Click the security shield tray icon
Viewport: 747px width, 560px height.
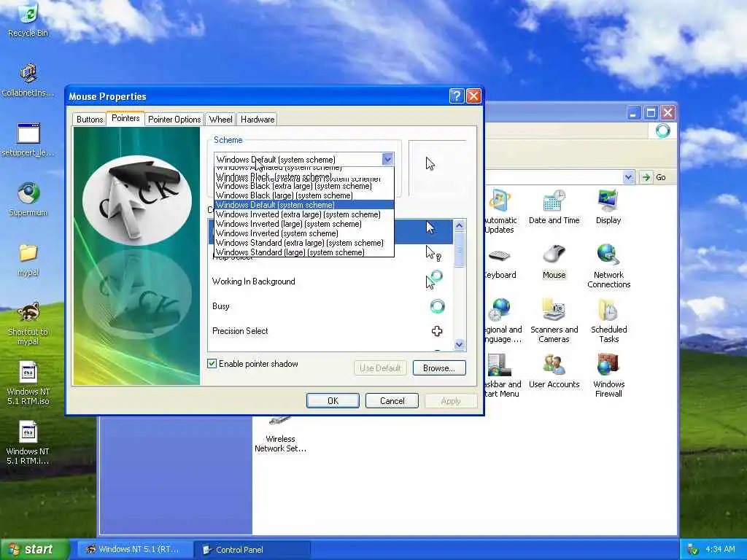693,550
